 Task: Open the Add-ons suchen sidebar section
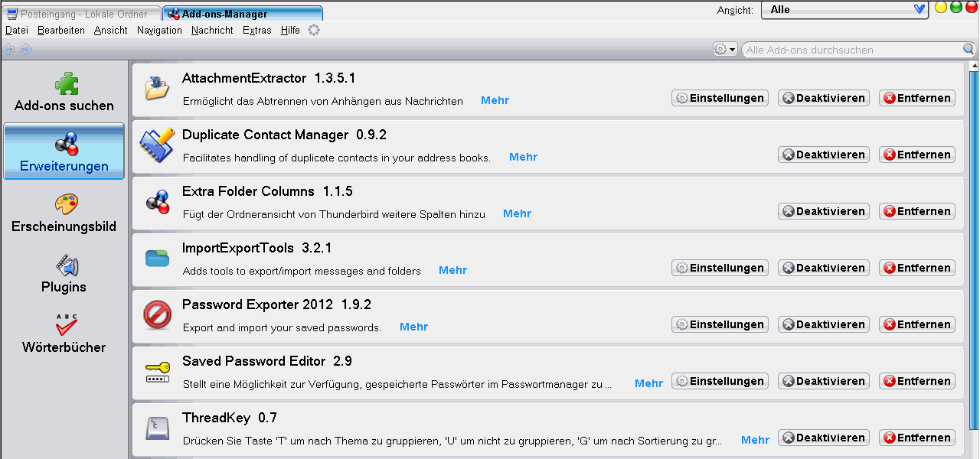pyautogui.click(x=64, y=92)
